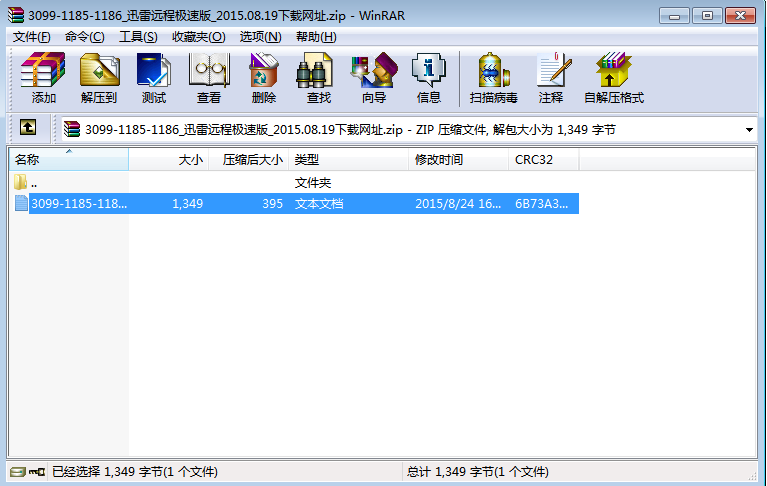Image resolution: width=767 pixels, height=486 pixels.
Task: Click the key password icon in status bar
Action: 37,472
